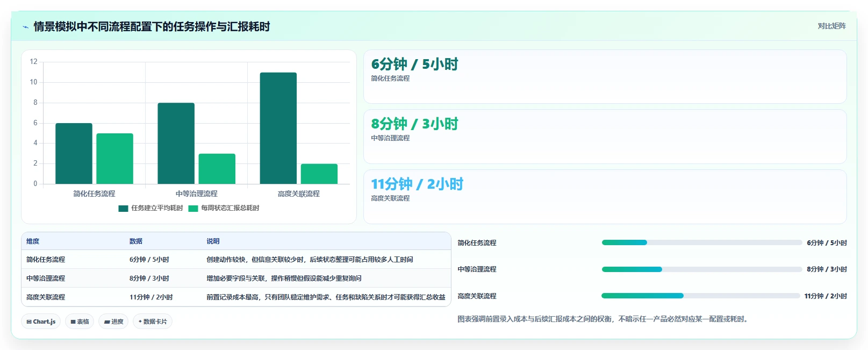The width and height of the screenshot is (868, 350).
Task: Click the dark green bar for 简化任务流程
Action: coord(74,154)
